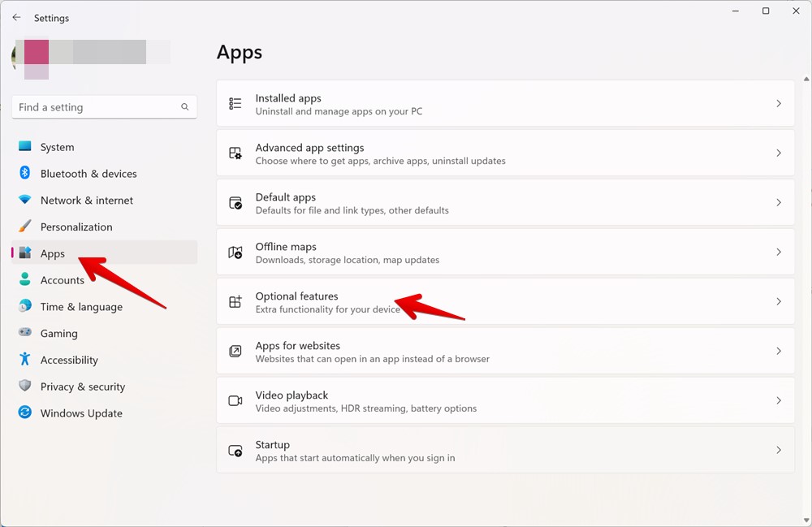Viewport: 812px width, 527px height.
Task: Click the Personalization brush icon
Action: point(24,227)
